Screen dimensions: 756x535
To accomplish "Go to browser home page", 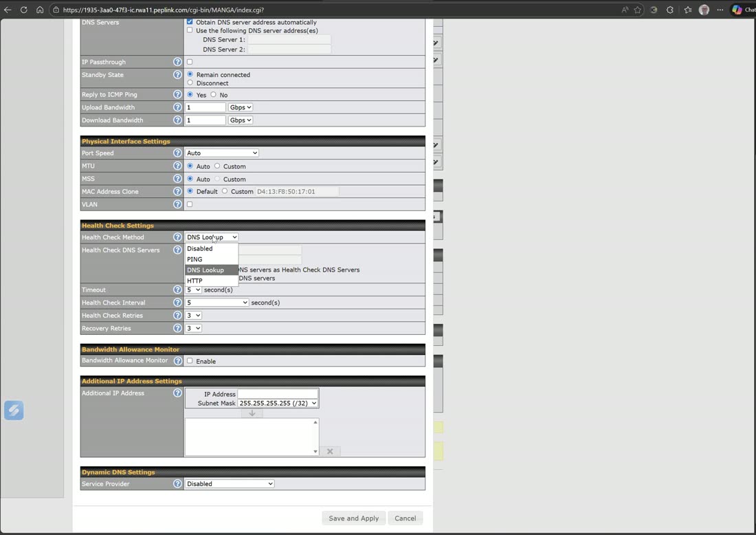I will [x=40, y=10].
